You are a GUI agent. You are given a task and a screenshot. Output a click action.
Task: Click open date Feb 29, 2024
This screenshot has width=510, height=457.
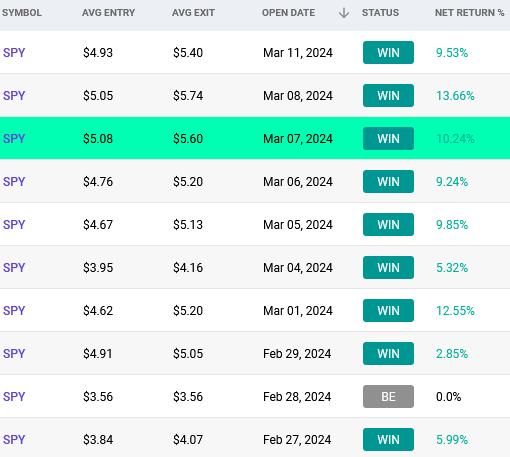pyautogui.click(x=297, y=354)
